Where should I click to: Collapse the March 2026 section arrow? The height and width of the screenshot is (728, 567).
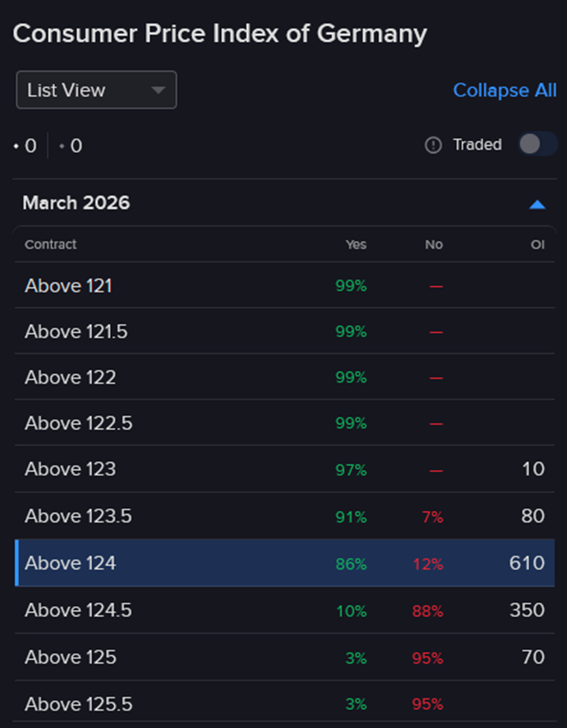(x=537, y=204)
